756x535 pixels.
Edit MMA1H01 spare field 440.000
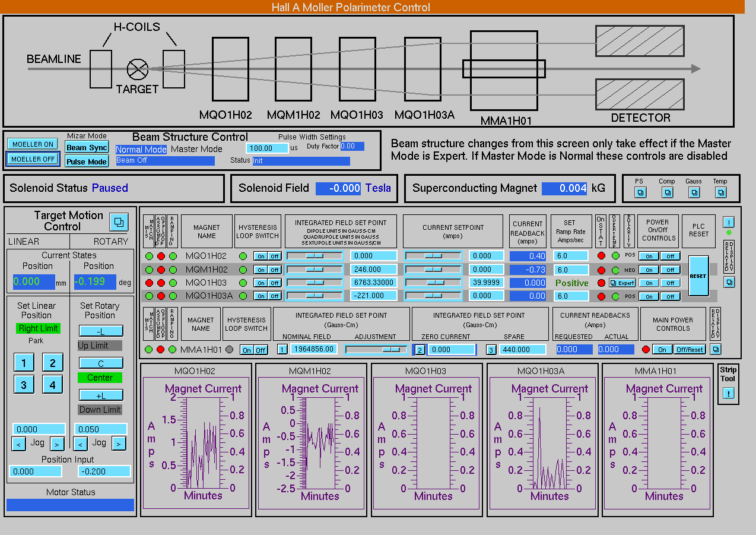[x=522, y=350]
